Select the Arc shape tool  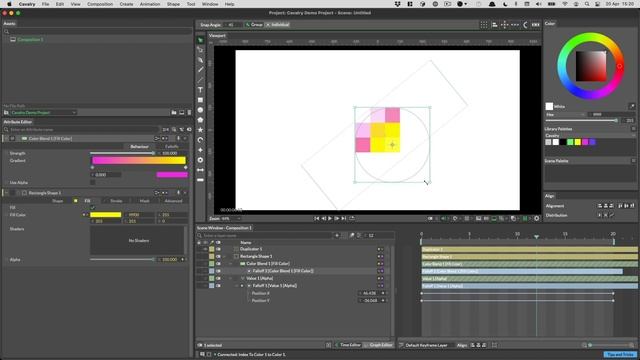click(x=200, y=140)
